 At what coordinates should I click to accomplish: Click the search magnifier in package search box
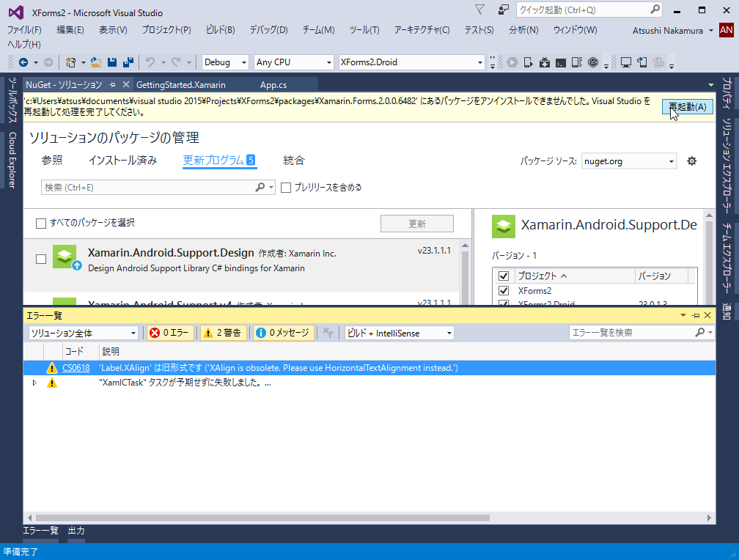pos(260,187)
